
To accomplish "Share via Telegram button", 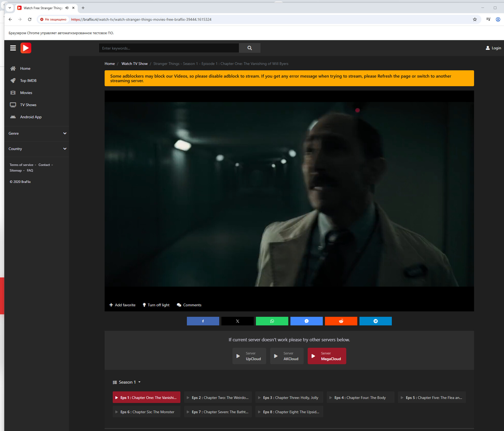I will (x=375, y=321).
